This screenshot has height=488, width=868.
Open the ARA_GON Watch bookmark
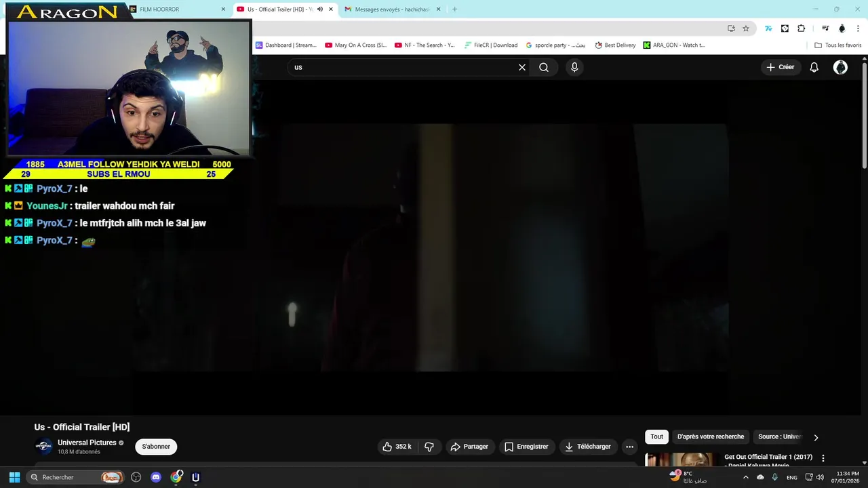(674, 45)
